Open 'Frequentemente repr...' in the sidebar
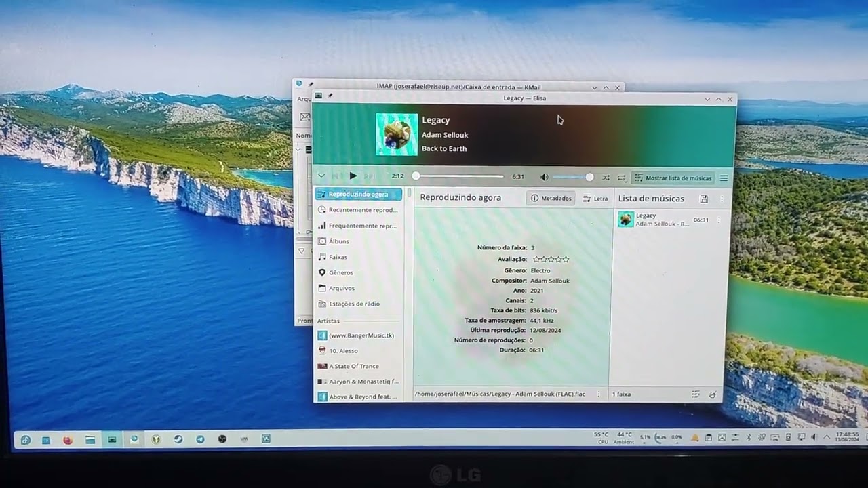The height and width of the screenshot is (488, 868). [x=359, y=226]
